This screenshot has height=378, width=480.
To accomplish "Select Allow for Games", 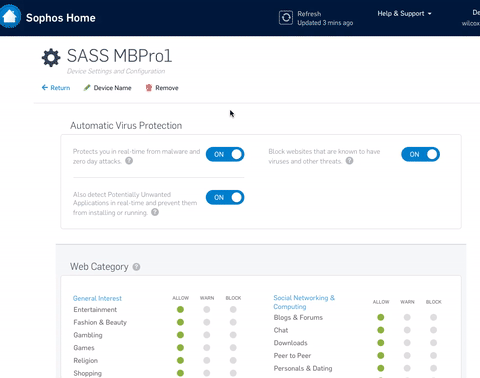I will (x=180, y=348).
